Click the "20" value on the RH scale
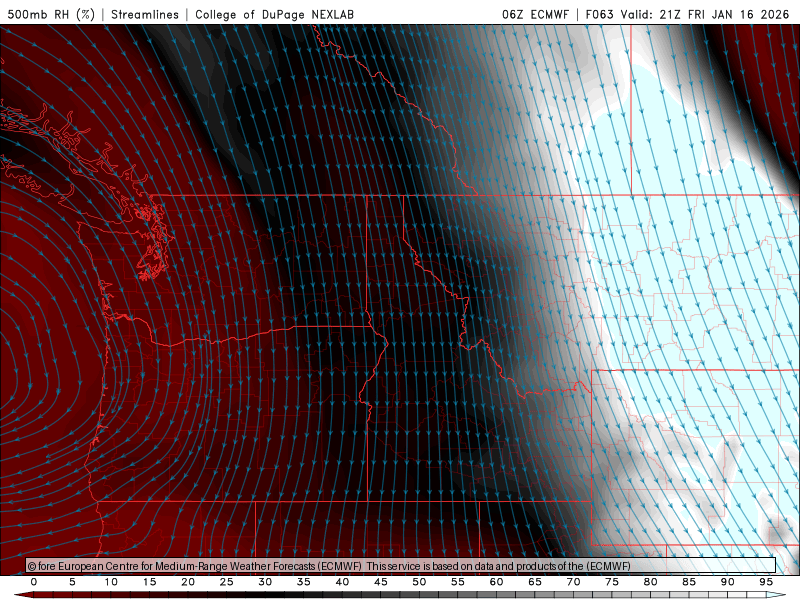The height and width of the screenshot is (600, 800). click(188, 582)
